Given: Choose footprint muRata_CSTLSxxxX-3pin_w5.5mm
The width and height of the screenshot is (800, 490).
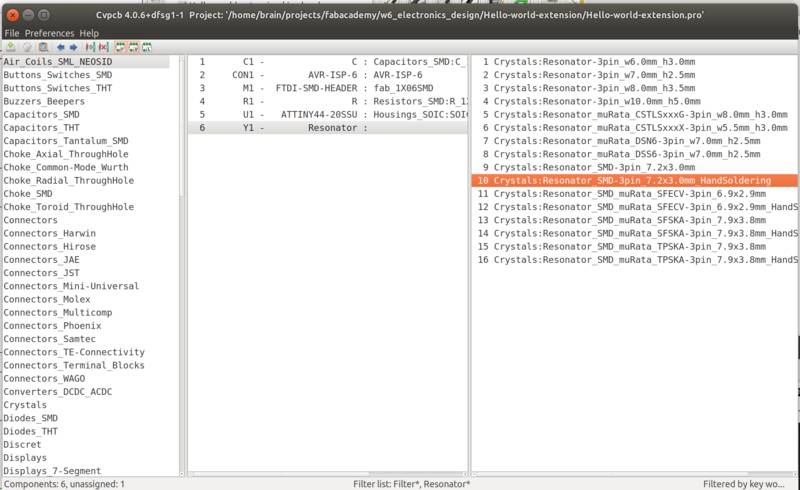Looking at the screenshot, I should 635,128.
